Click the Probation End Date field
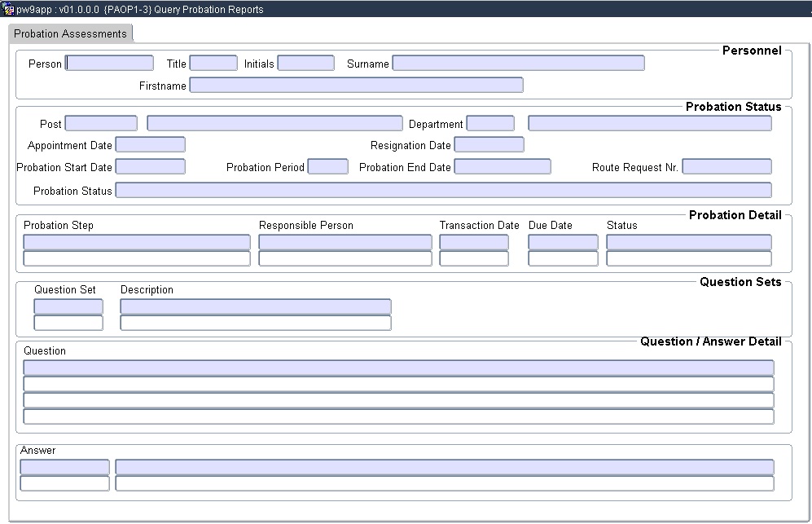The width and height of the screenshot is (812, 524). 503,167
